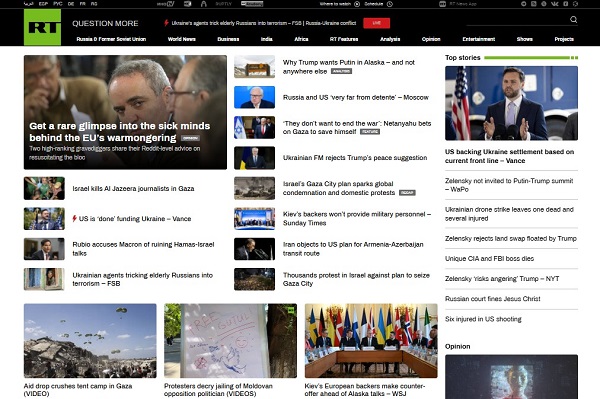Open the Schedule link
600x399 pixels.
click(x=373, y=4)
